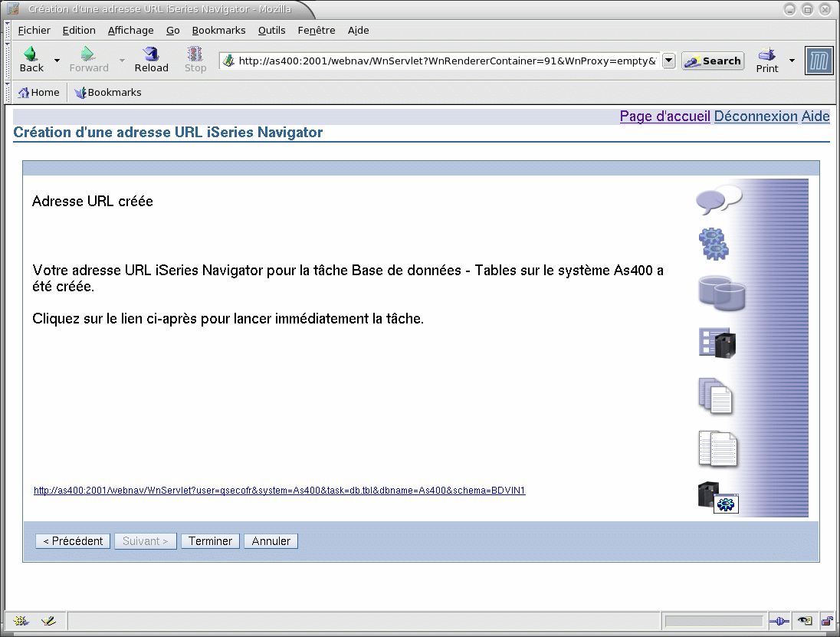Click the Terminer button

click(x=210, y=541)
